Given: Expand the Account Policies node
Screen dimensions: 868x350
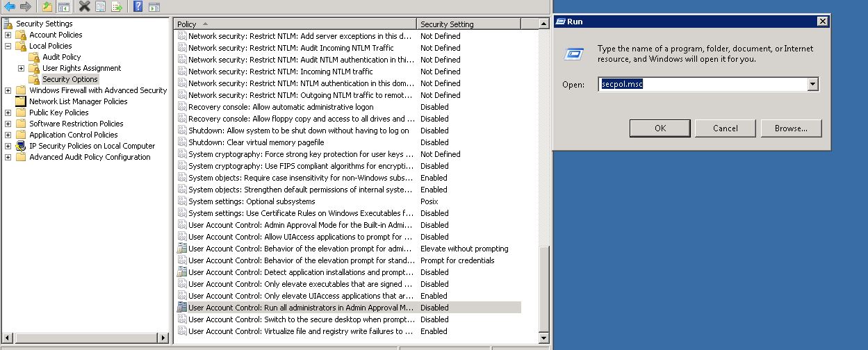Looking at the screenshot, I should coord(8,35).
